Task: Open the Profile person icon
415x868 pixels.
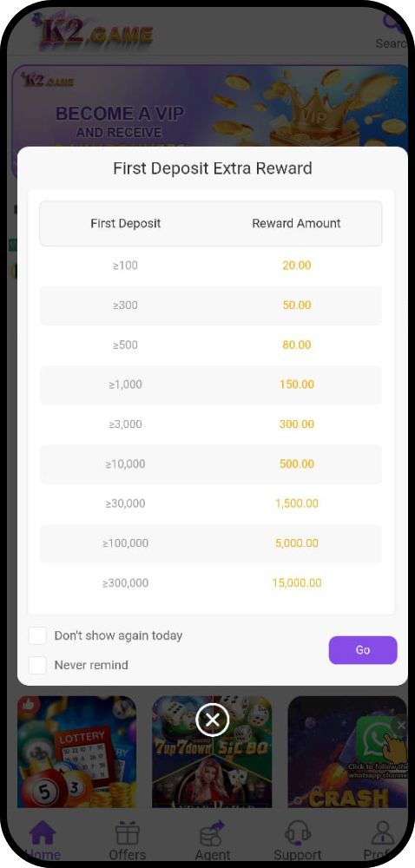Action: (x=383, y=833)
